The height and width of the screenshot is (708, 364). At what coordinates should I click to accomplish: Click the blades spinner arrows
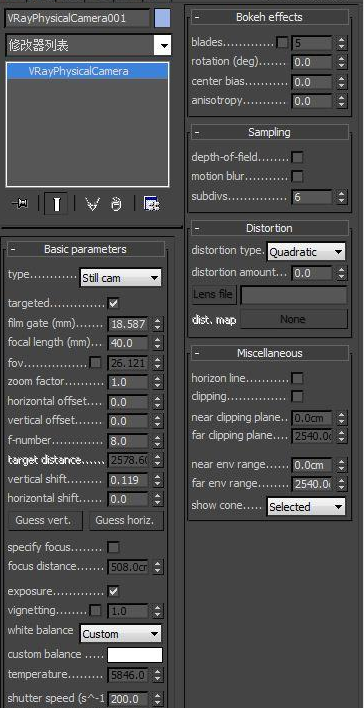(x=341, y=43)
